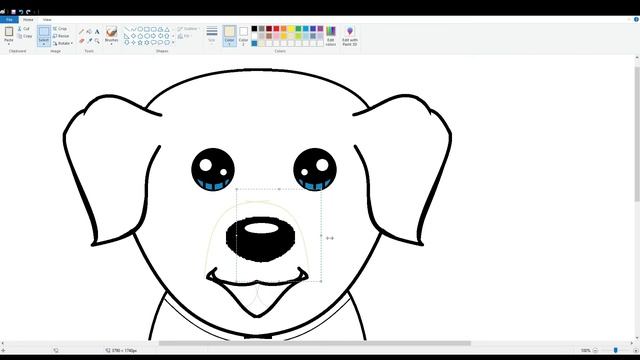
Task: Select the Text tool
Action: 97,31
